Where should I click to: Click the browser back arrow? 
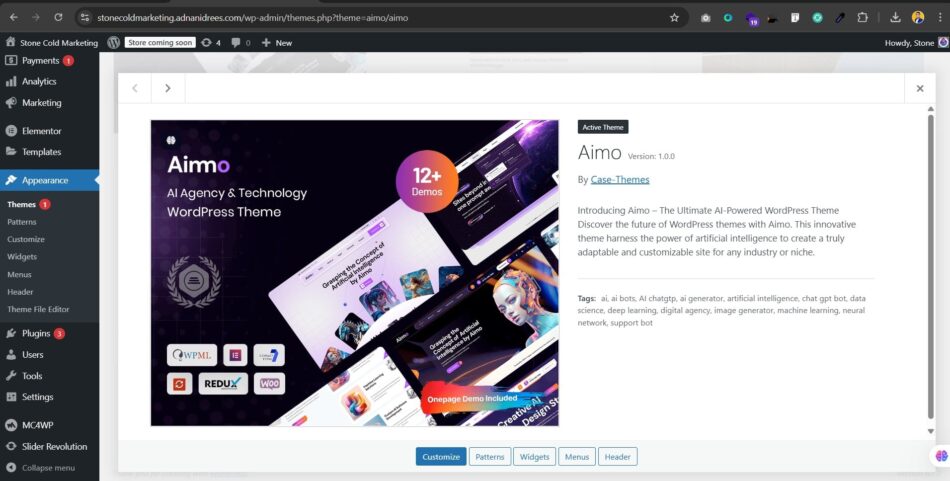tap(13, 18)
